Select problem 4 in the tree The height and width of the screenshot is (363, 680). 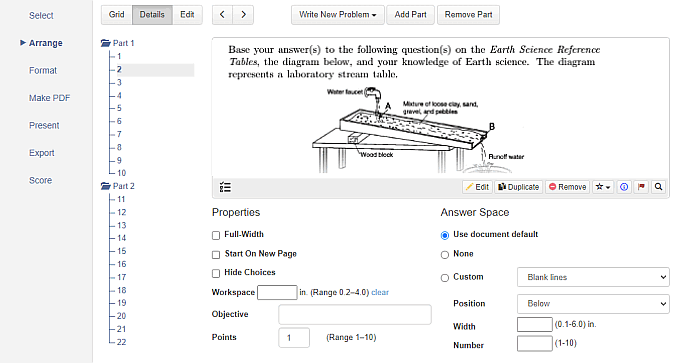click(119, 95)
